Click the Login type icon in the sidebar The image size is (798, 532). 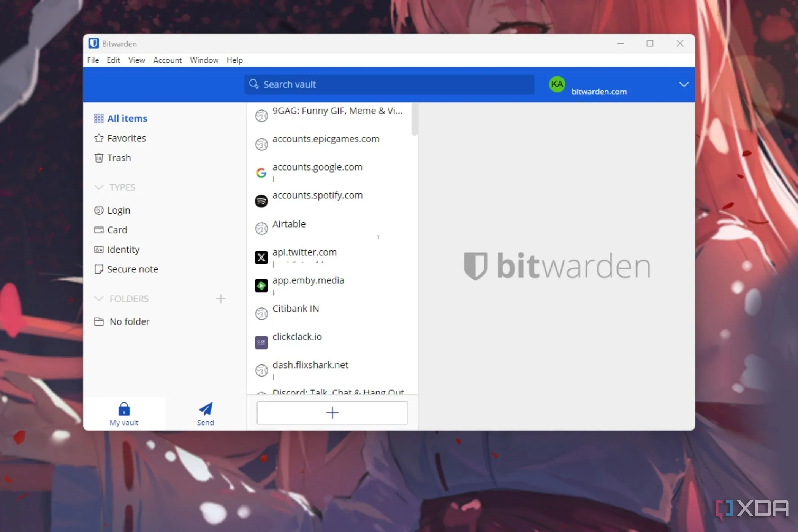99,210
